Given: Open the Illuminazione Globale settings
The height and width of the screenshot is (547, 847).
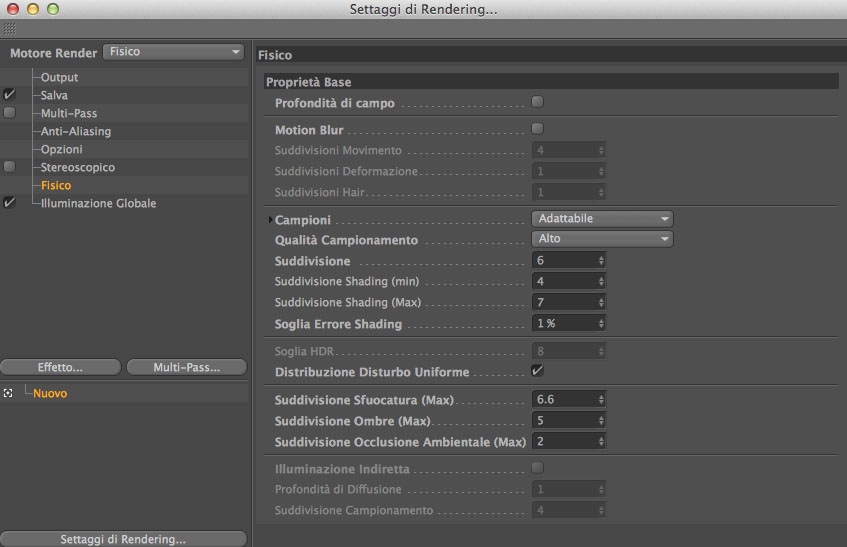Looking at the screenshot, I should [98, 203].
